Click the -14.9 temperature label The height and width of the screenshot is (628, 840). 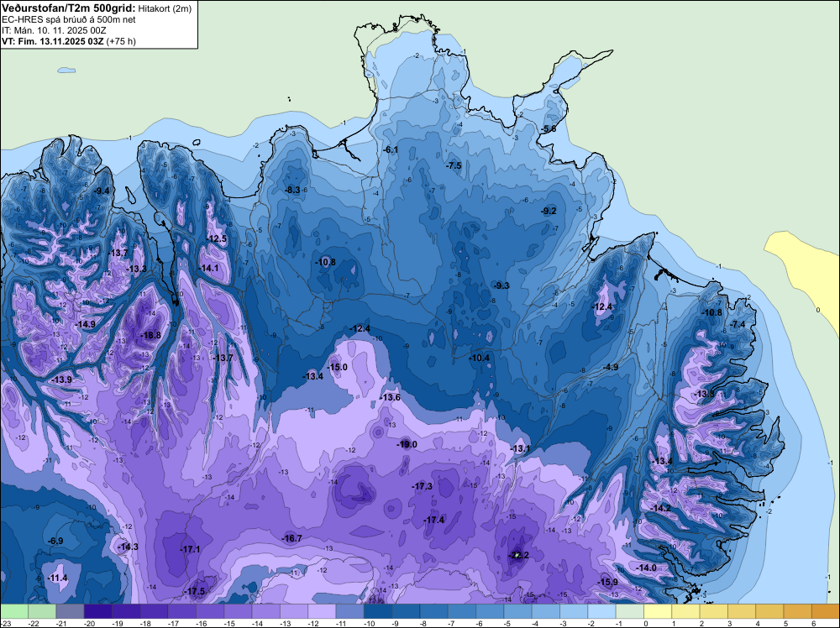(85, 324)
